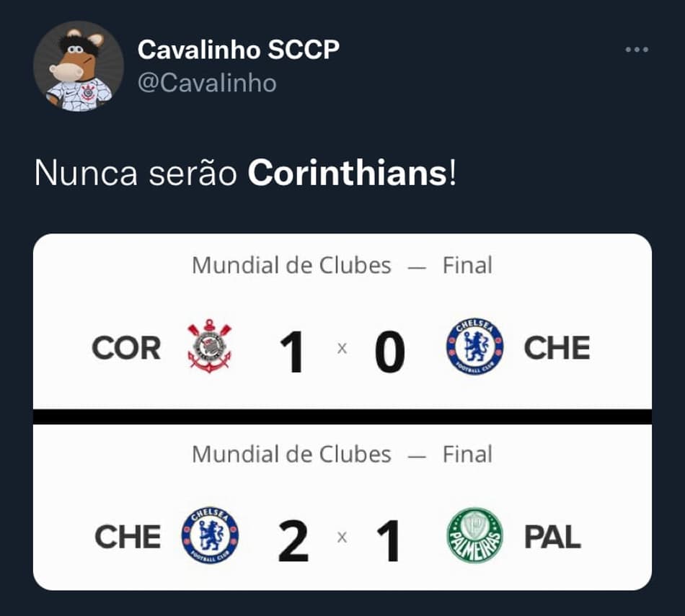Open the tweet's three-dot options menu
685x616 pixels.
(x=637, y=50)
